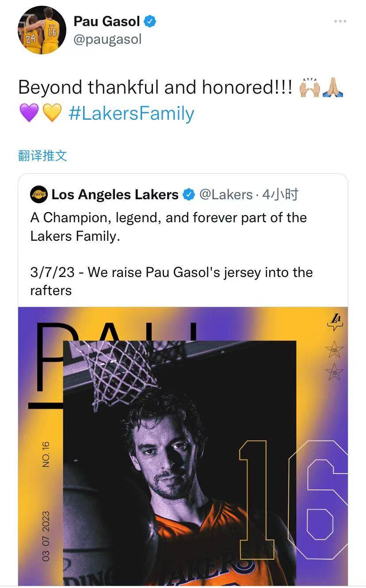This screenshot has height=588, width=366.
Task: Open the #LakersFamily hashtag
Action: [131, 114]
